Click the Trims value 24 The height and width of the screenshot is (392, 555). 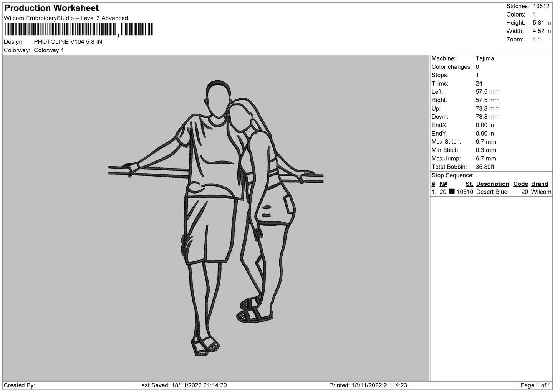pos(479,83)
